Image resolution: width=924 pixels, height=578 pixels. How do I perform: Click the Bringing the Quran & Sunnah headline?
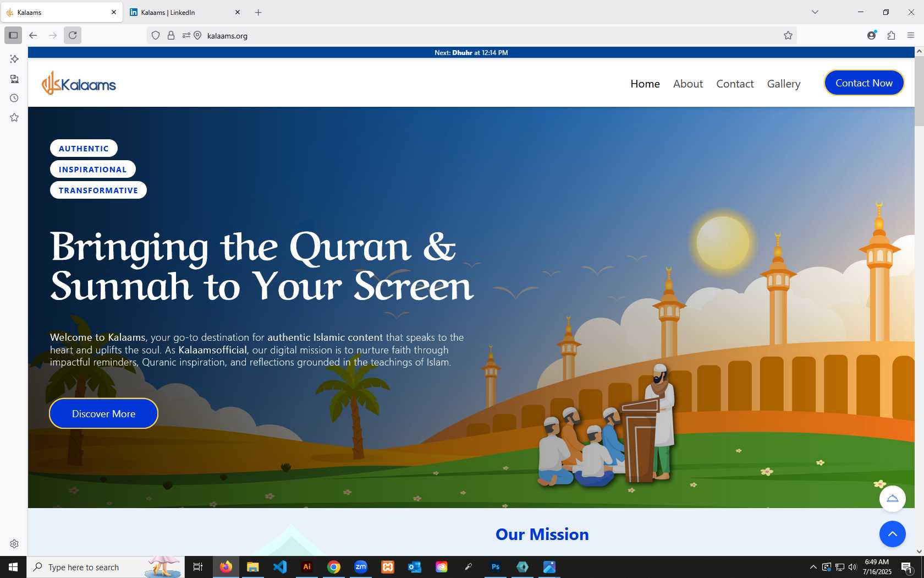tap(262, 266)
